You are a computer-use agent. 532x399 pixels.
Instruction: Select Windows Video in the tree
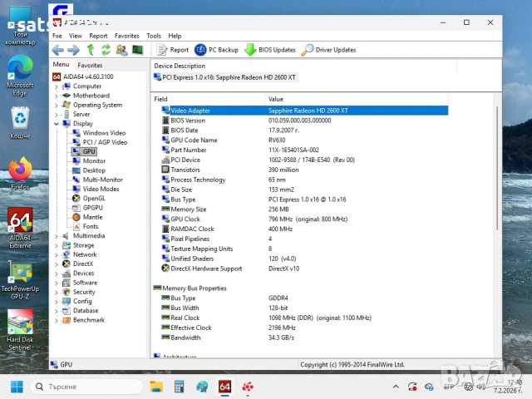click(104, 133)
